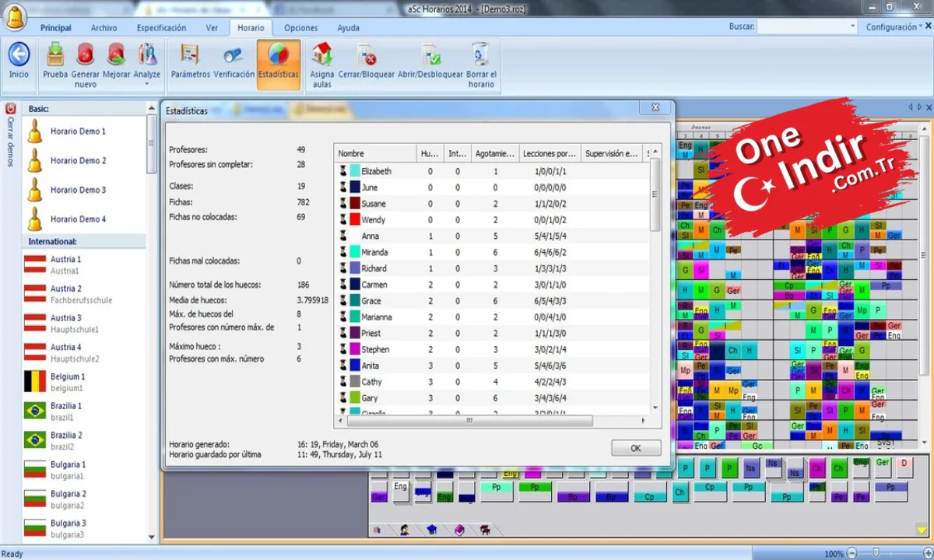Click the subjects cube tab icon
934x560 pixels.
(x=459, y=530)
